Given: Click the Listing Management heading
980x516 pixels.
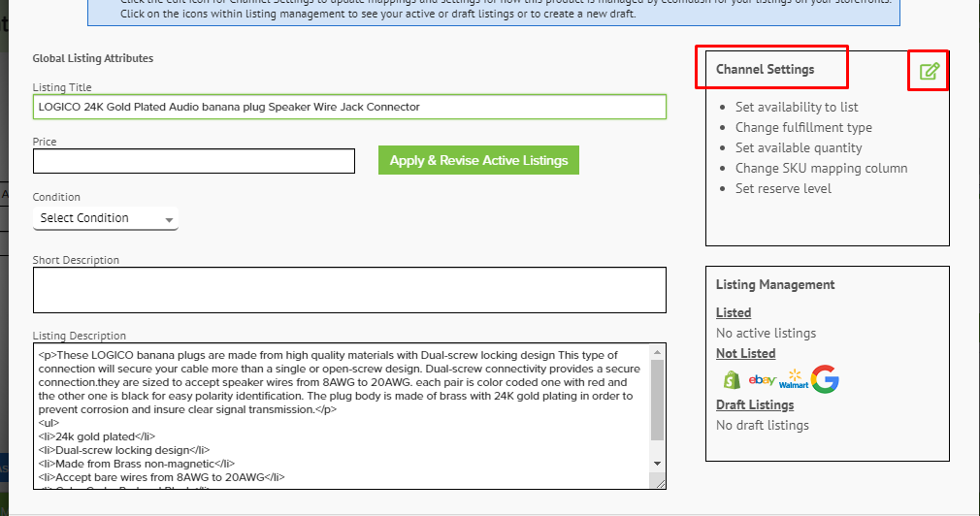Looking at the screenshot, I should (x=775, y=285).
